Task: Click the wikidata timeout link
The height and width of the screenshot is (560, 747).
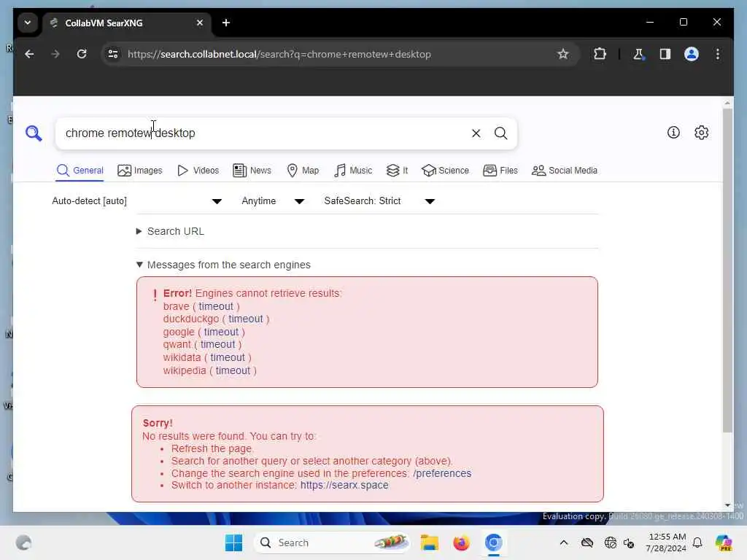Action: click(228, 357)
